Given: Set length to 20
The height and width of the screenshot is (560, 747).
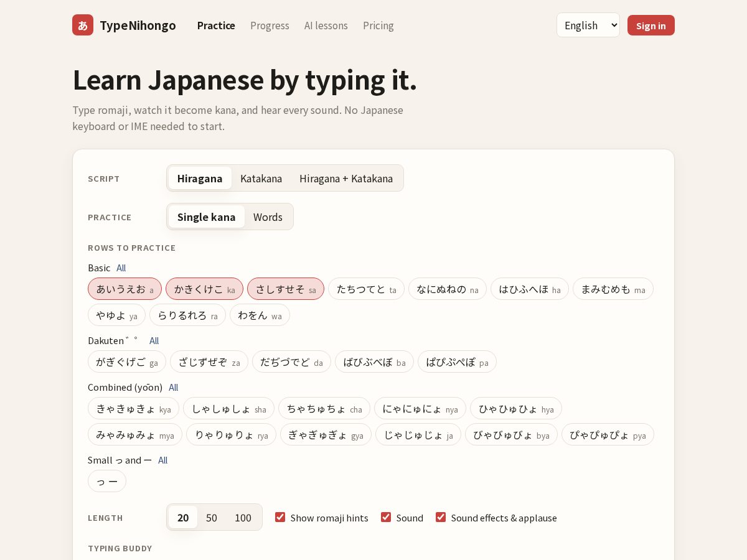Looking at the screenshot, I should point(183,517).
